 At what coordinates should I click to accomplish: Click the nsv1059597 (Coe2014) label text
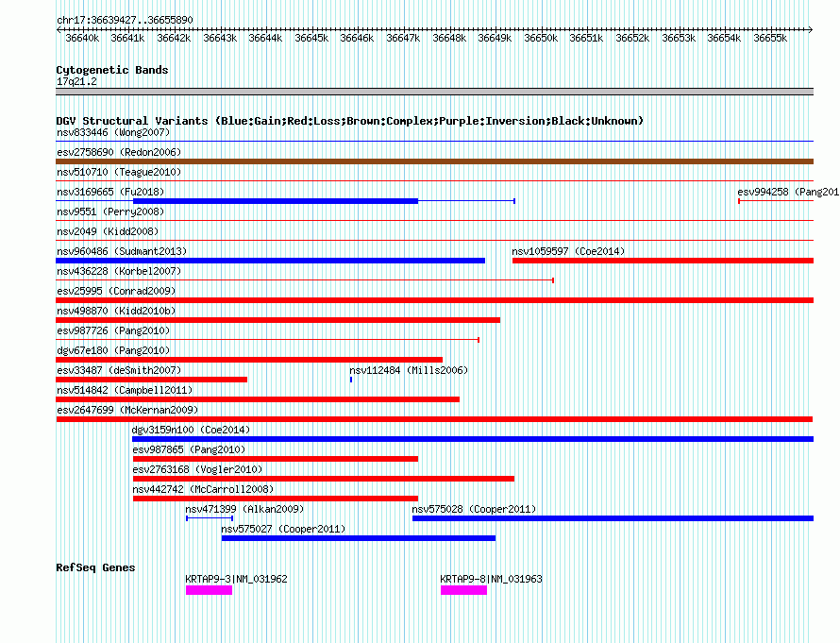click(568, 251)
